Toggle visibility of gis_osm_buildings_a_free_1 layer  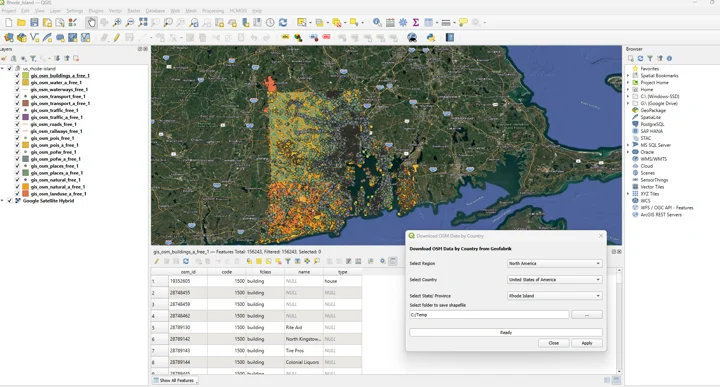[17, 76]
